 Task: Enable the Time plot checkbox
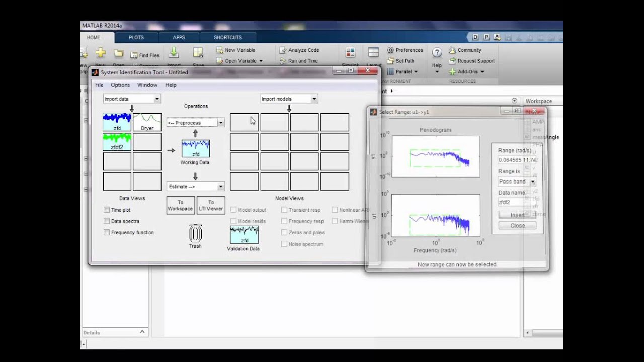(x=107, y=210)
